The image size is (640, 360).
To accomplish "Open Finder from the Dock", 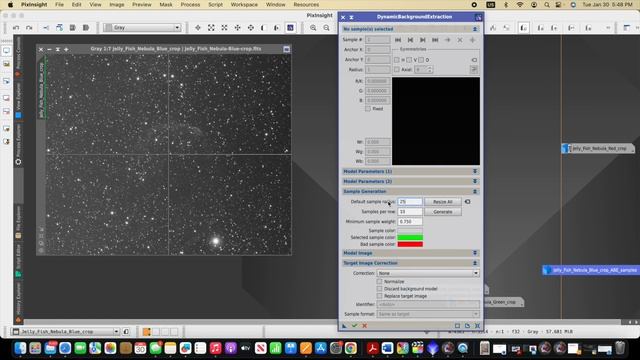I will click(20, 348).
